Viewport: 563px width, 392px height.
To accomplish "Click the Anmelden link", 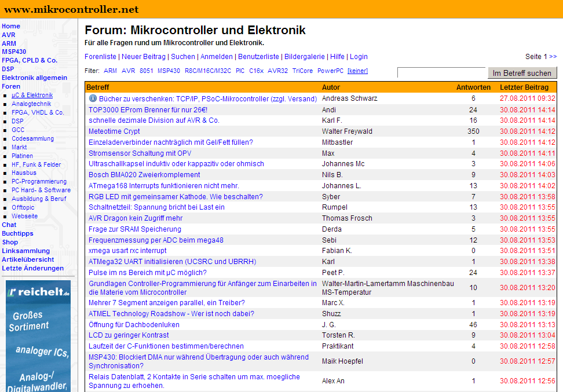I will [x=217, y=56].
